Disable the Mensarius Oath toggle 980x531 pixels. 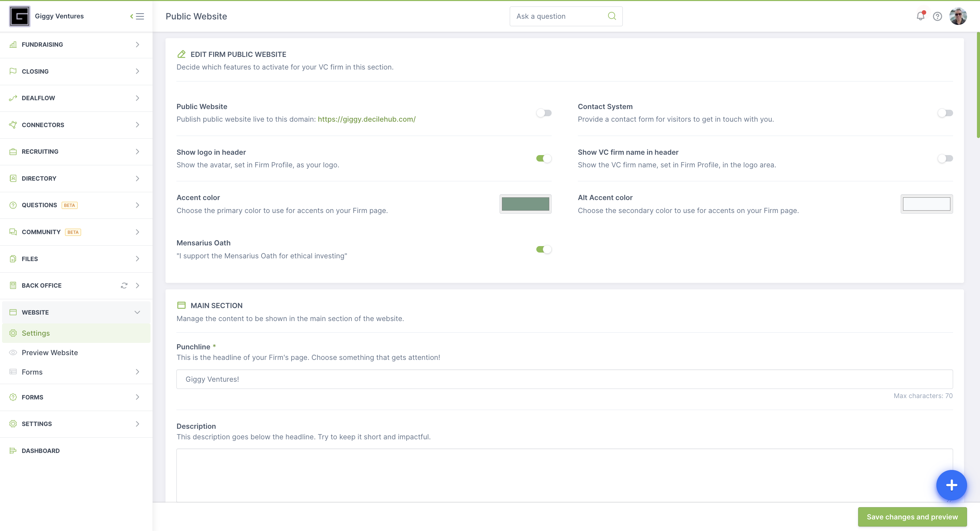(x=543, y=248)
